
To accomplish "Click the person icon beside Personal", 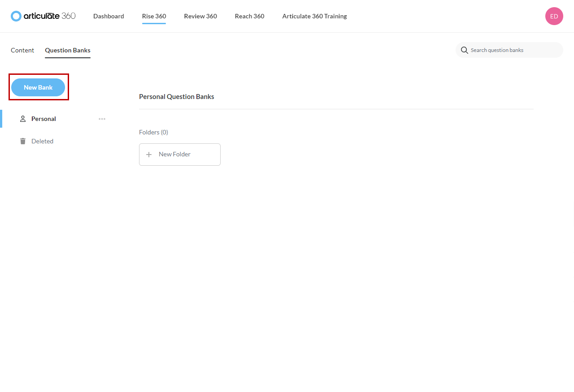I will pos(23,119).
